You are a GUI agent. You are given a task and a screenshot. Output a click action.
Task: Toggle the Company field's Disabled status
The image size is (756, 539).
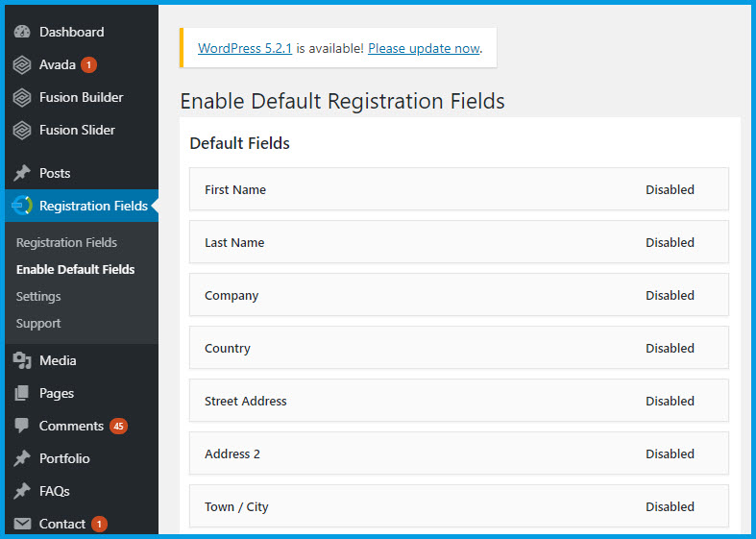point(670,295)
